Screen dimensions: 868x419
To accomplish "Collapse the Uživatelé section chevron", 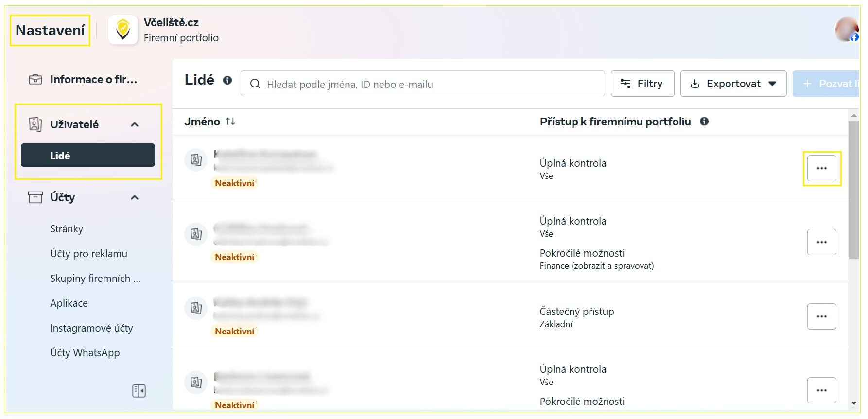I will click(x=135, y=124).
